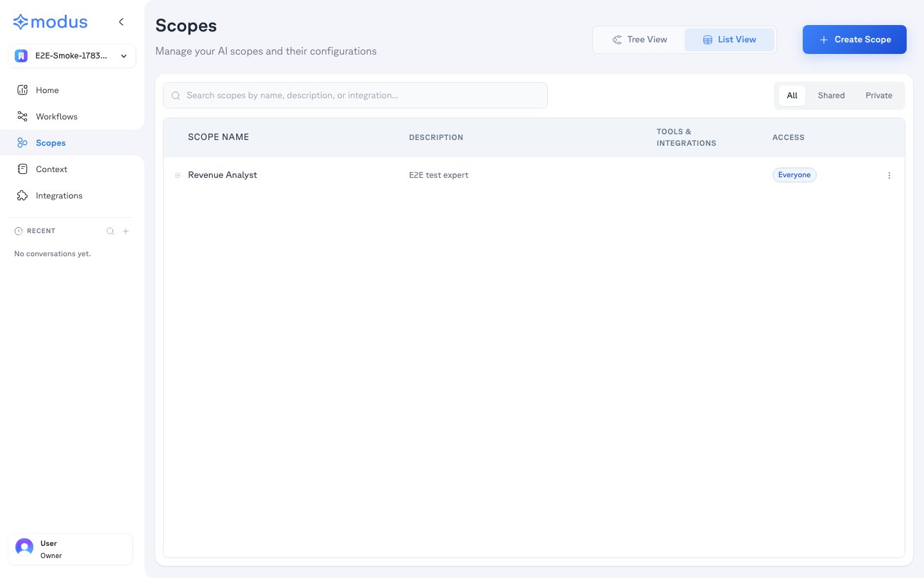Click the Revenue Analyst row status dot

tap(178, 175)
